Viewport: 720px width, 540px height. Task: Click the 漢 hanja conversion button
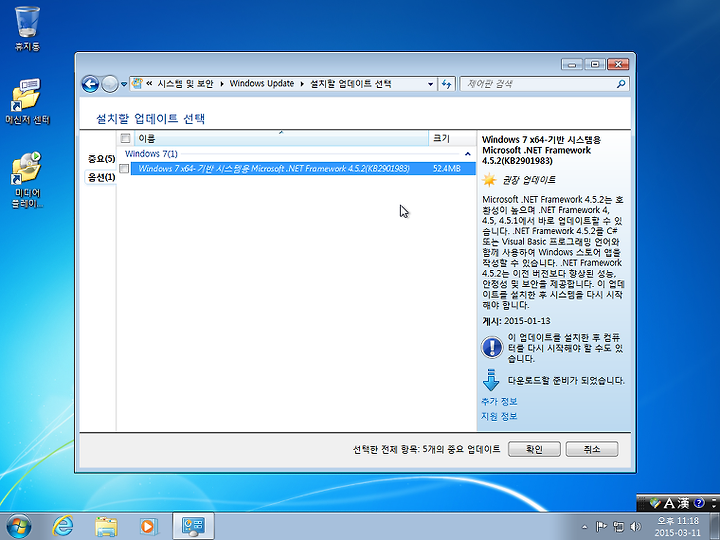coord(683,503)
